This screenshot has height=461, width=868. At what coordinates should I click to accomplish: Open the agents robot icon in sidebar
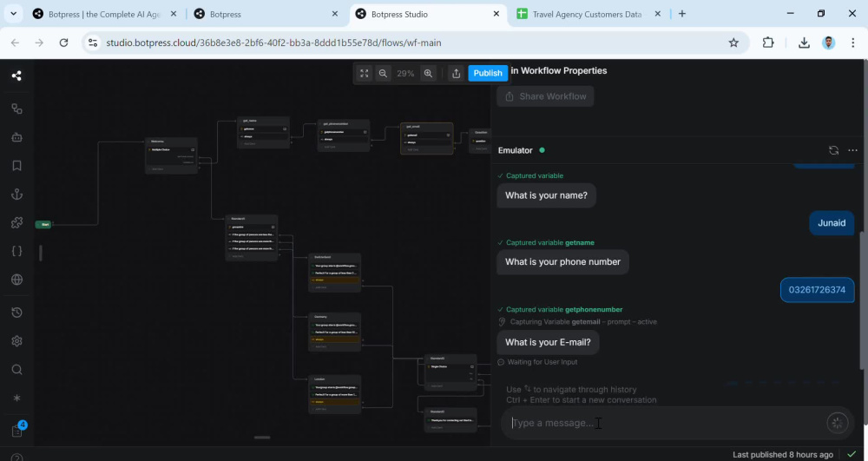(16, 137)
